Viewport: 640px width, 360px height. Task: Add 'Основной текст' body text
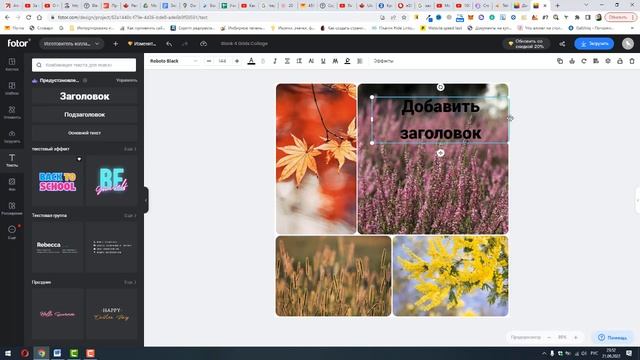click(84, 133)
